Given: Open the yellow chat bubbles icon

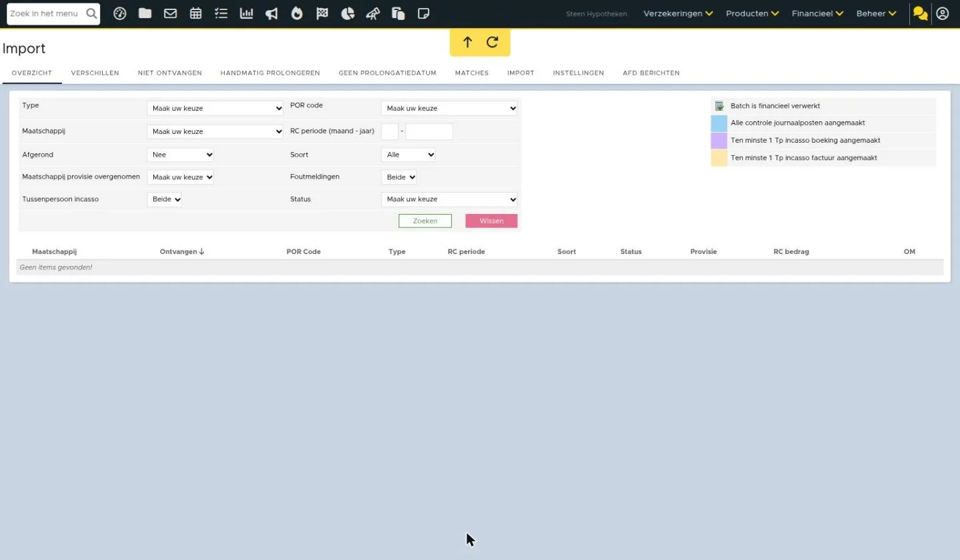Looking at the screenshot, I should (x=921, y=13).
